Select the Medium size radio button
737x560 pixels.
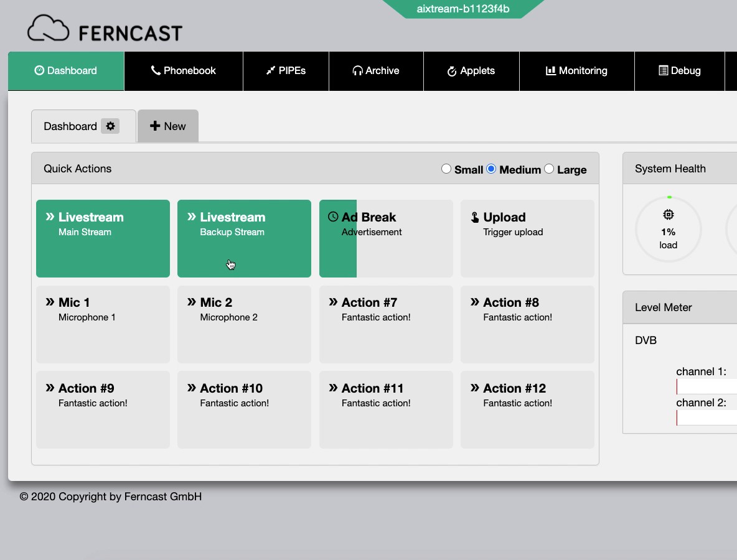pyautogui.click(x=491, y=169)
